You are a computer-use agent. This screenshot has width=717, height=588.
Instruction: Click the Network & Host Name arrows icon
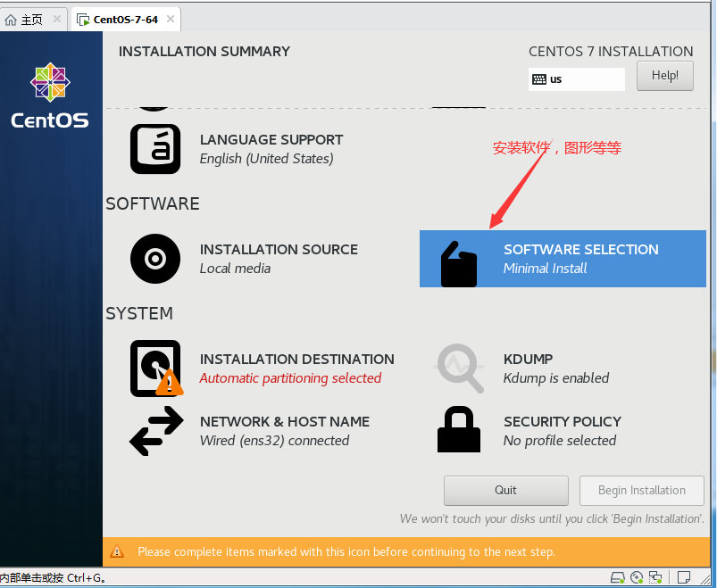[156, 431]
